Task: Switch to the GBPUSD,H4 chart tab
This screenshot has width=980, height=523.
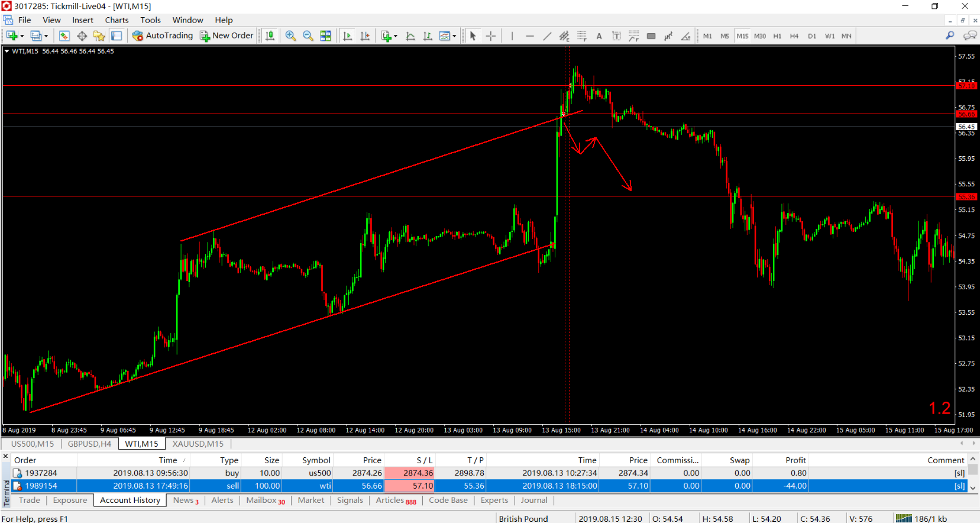Action: coord(89,444)
